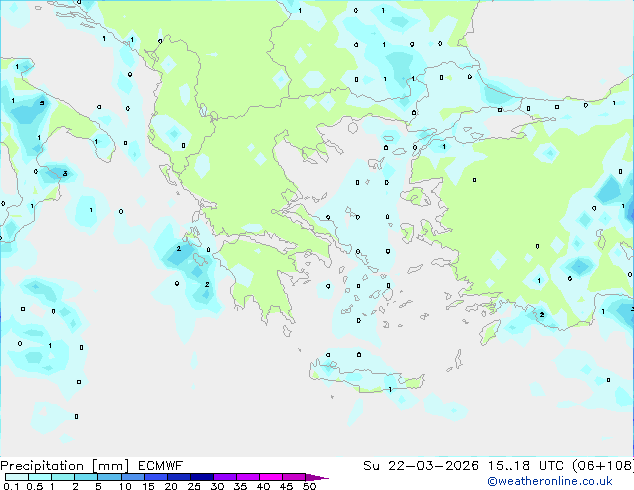Click the 20–25 mm legend swatch

point(178,477)
